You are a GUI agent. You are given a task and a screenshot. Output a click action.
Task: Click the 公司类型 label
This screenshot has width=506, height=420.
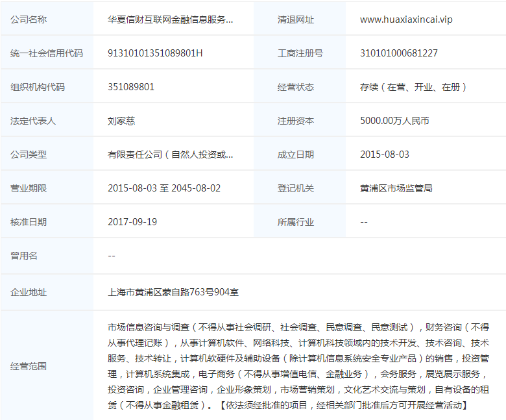[x=29, y=154]
